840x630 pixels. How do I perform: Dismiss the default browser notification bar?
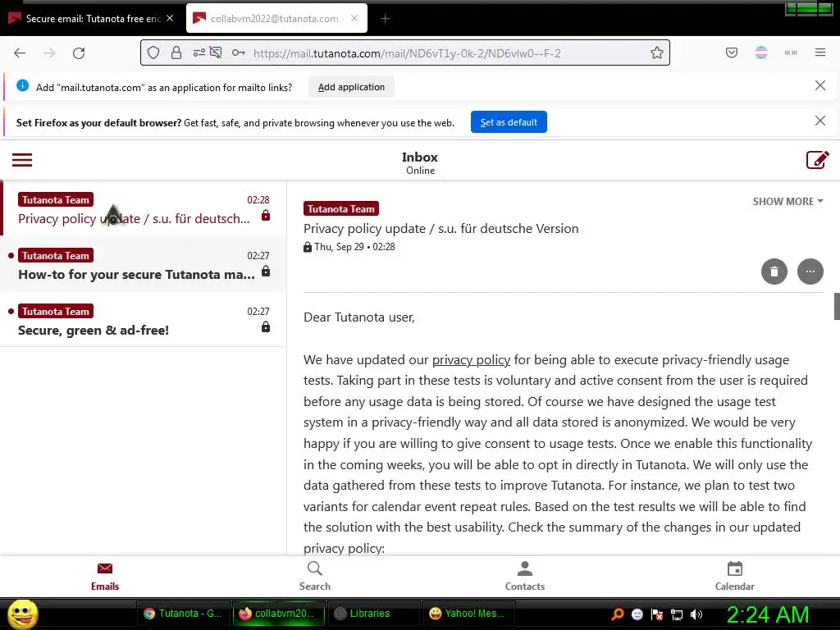[819, 121]
